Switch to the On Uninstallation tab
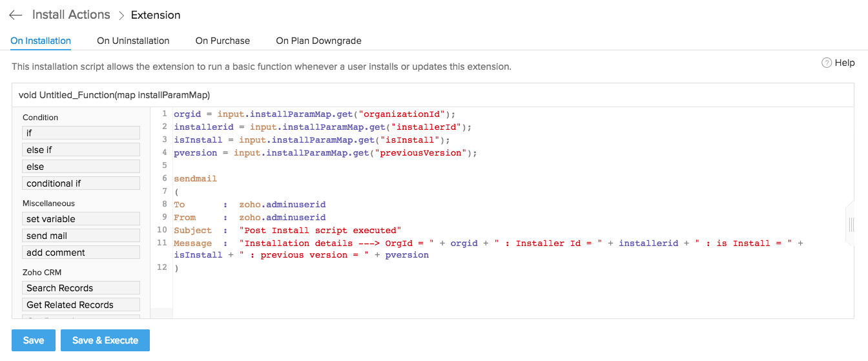This screenshot has height=361, width=868. click(x=133, y=41)
